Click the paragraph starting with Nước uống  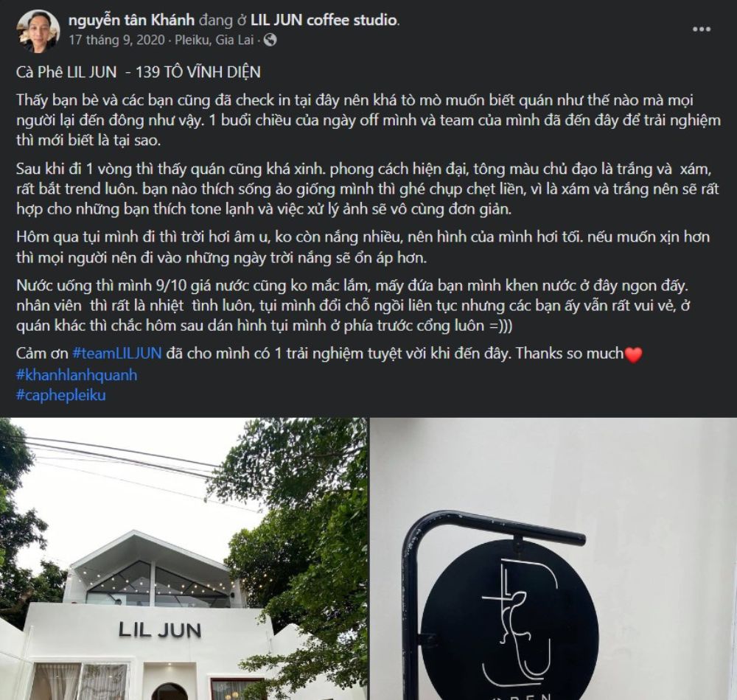coord(353,305)
